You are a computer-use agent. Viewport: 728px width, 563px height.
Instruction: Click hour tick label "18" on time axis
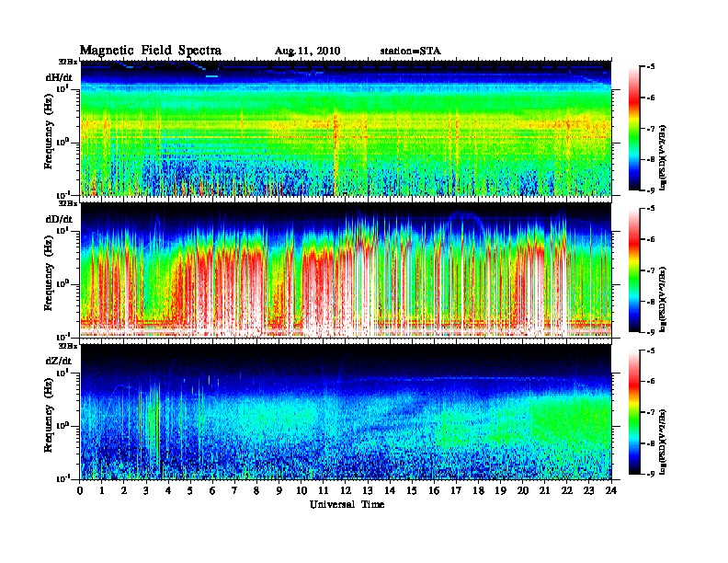tap(478, 490)
